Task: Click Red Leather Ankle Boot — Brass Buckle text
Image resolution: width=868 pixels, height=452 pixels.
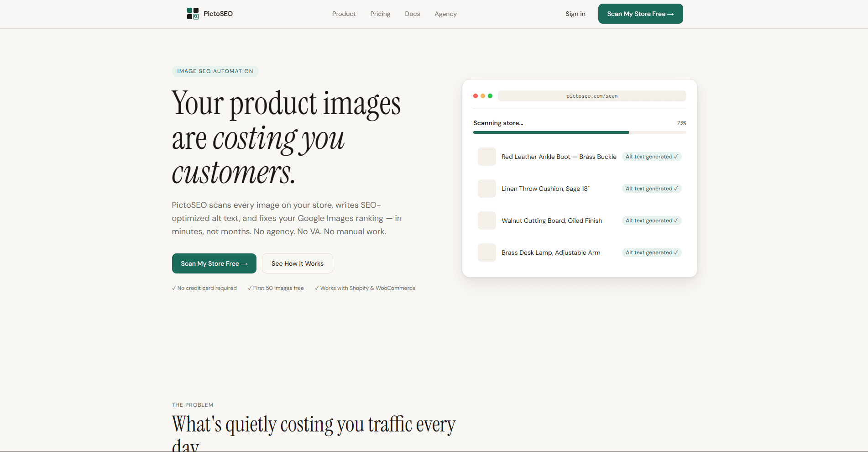Action: point(559,157)
